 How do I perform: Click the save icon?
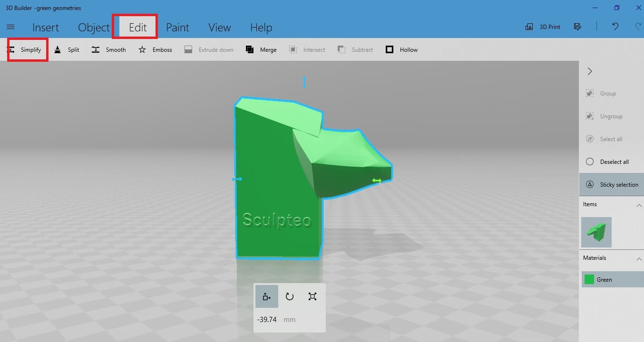(x=578, y=27)
